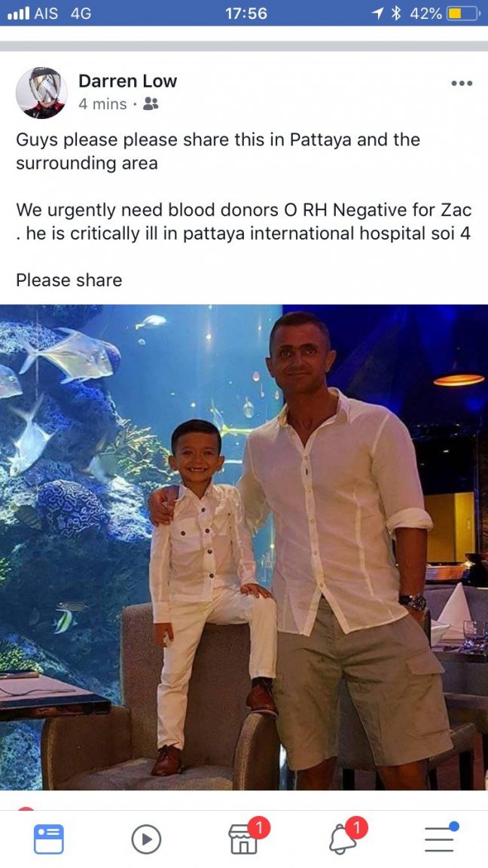
Task: Open the Marketplace tab icon
Action: (x=244, y=838)
